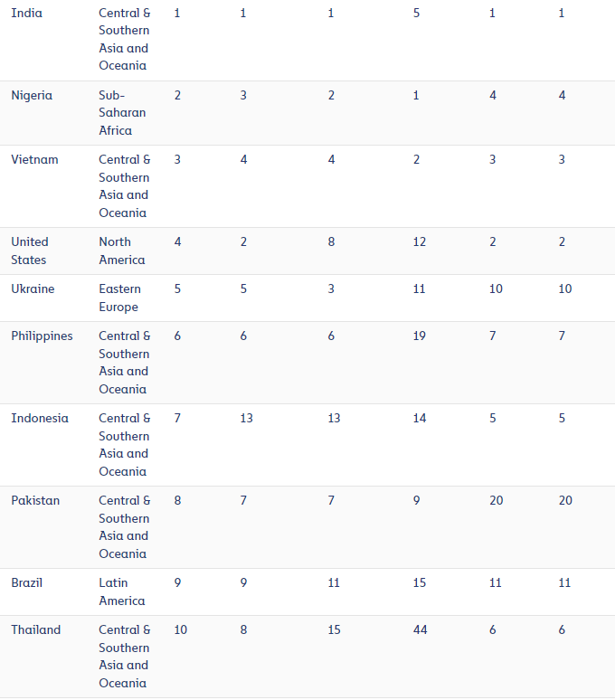This screenshot has height=700, width=615.
Task: Click the value 14 in Indonesia row
Action: [x=419, y=418]
